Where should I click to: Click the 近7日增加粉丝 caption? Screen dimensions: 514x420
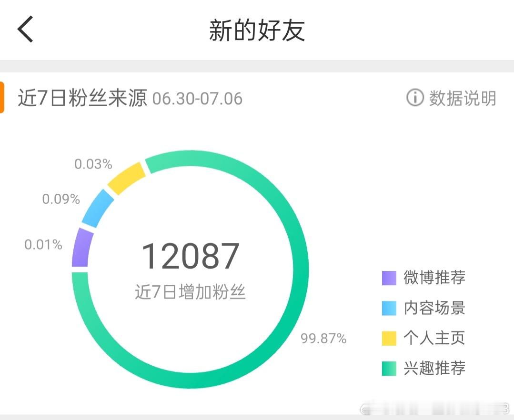tap(190, 292)
